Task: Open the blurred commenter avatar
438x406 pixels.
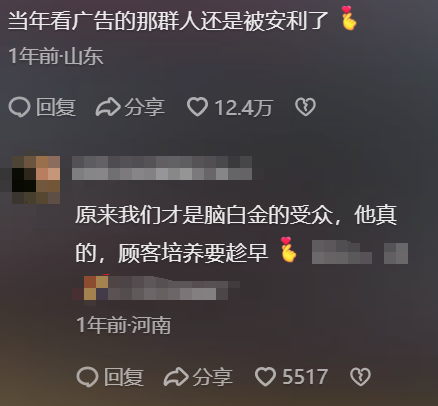Action: pos(36,180)
